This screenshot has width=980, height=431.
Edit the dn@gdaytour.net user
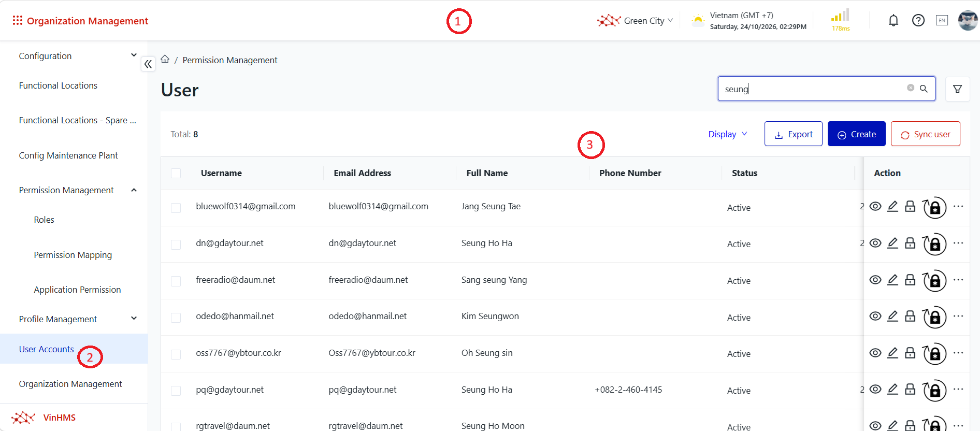tap(892, 243)
